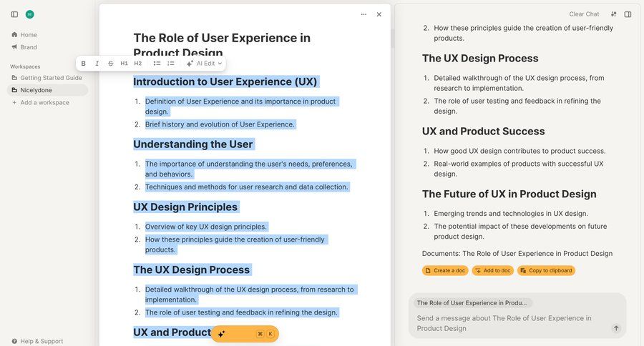Toggle the left sidebar panel icon
The width and height of the screenshot is (644, 346).
[x=14, y=14]
